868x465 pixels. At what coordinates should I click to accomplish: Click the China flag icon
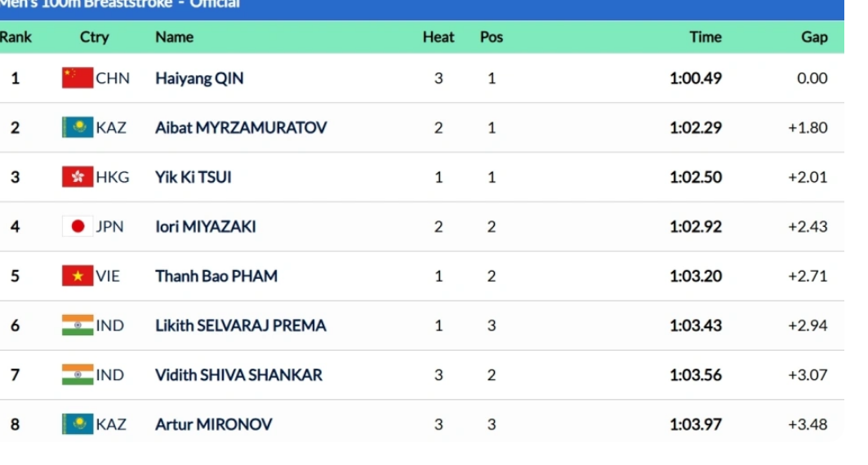tap(78, 78)
